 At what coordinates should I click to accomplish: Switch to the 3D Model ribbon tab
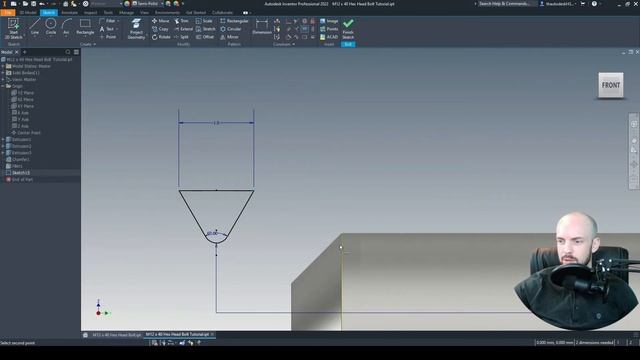(28, 13)
